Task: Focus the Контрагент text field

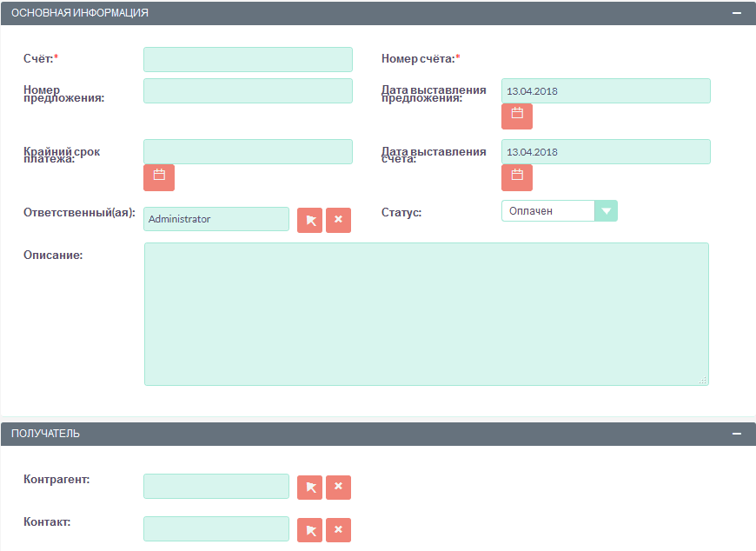Action: 216,487
